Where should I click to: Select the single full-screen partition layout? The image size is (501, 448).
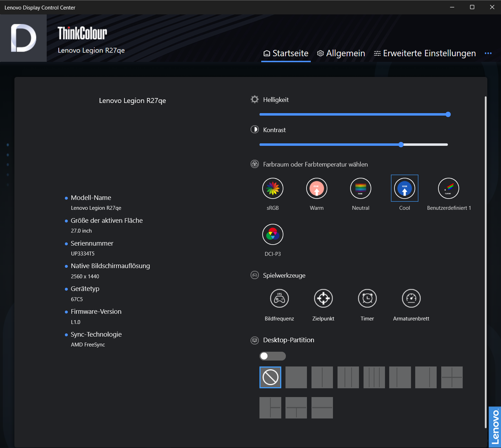296,377
